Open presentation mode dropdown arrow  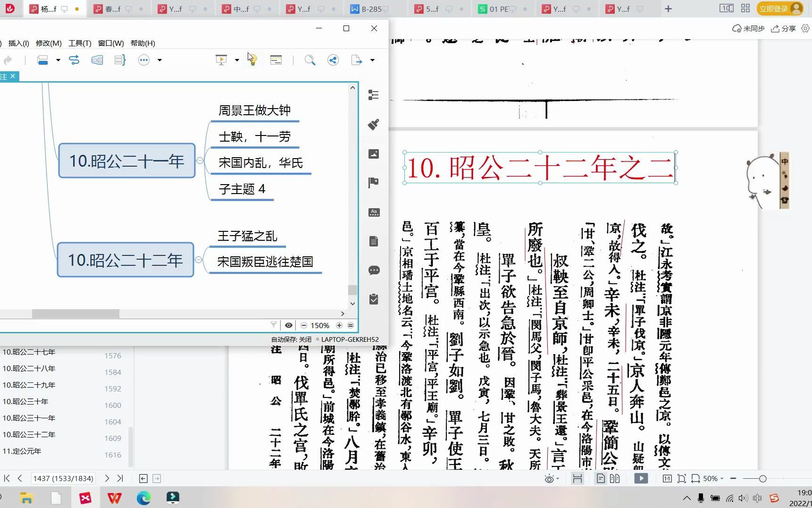pos(237,60)
